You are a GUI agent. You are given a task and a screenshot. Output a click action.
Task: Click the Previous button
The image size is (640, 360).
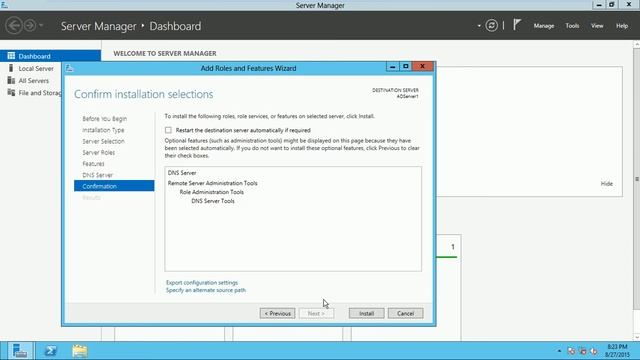point(277,313)
